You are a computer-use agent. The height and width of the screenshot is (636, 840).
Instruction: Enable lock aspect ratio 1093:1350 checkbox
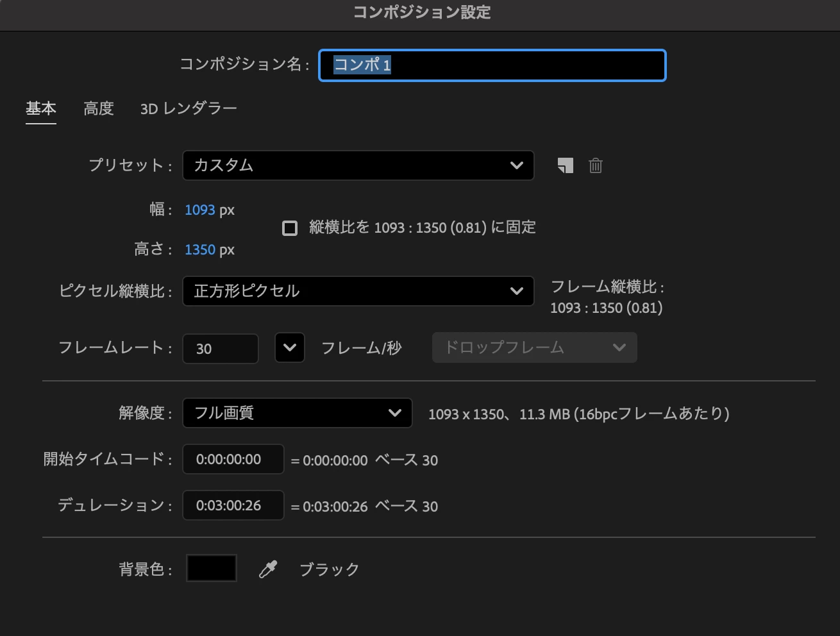coord(290,228)
